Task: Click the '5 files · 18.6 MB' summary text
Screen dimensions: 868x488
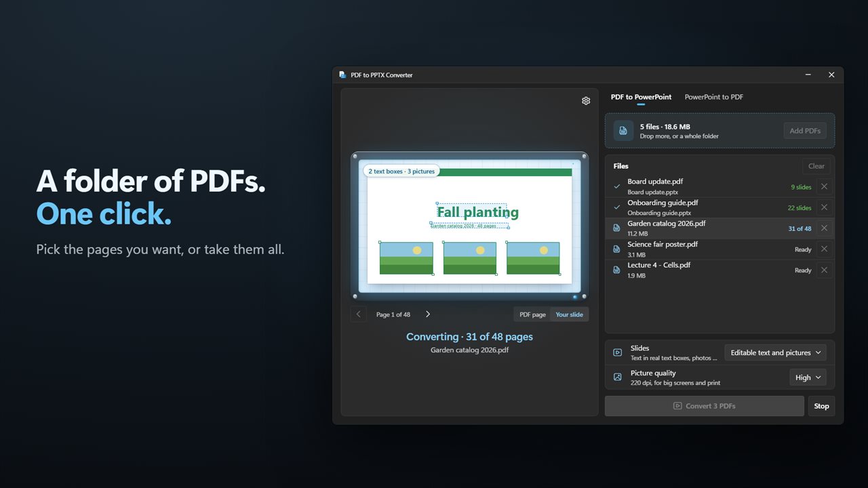Action: 665,127
